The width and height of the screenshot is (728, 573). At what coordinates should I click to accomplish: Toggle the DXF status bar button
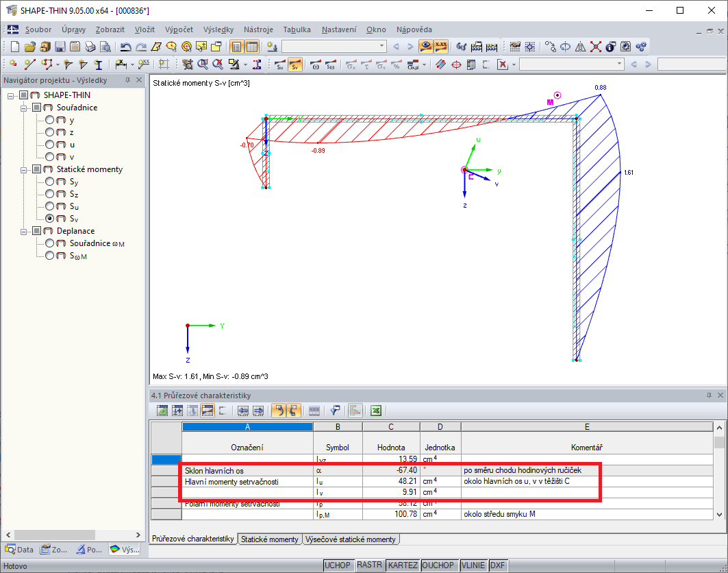click(x=497, y=565)
